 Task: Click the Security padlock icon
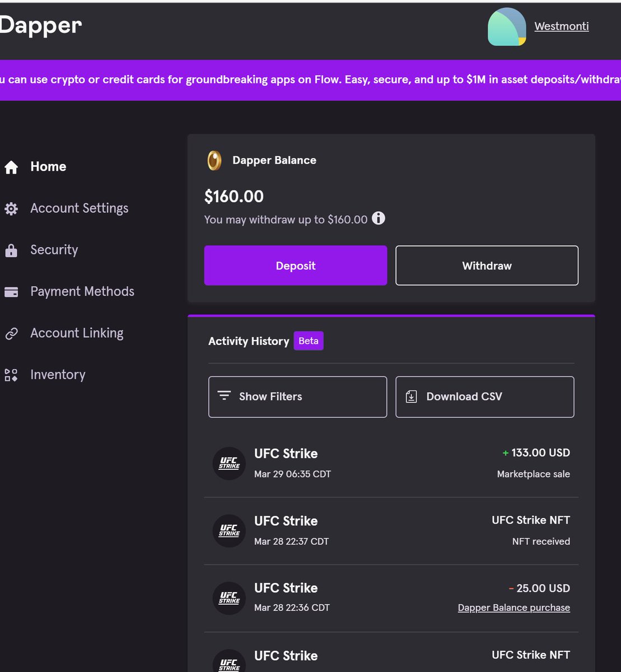point(11,250)
